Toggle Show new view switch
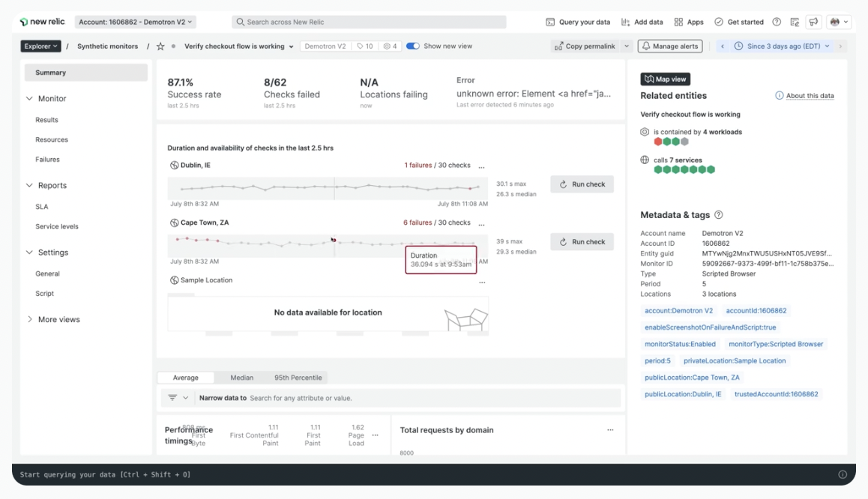Screen dimensions: 868x499 (413, 46)
